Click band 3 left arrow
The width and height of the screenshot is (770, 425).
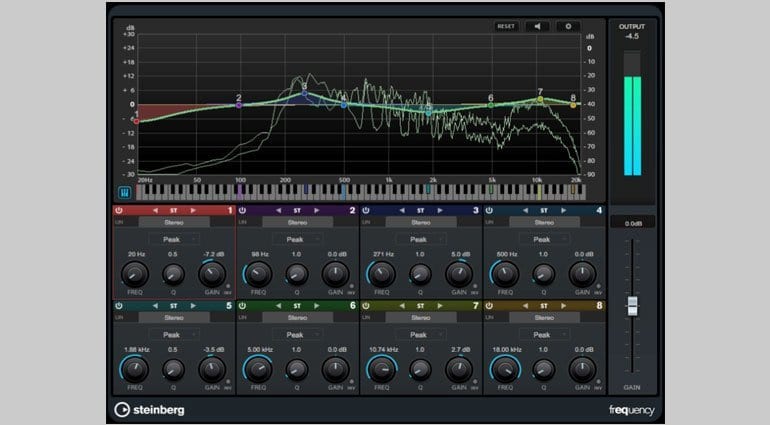(x=402, y=210)
